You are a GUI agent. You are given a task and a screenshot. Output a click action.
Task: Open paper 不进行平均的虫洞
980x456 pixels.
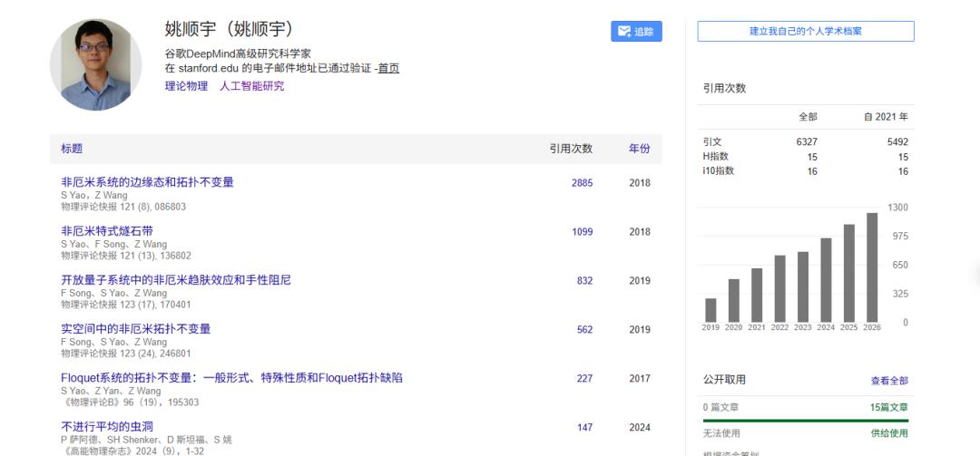tap(107, 427)
